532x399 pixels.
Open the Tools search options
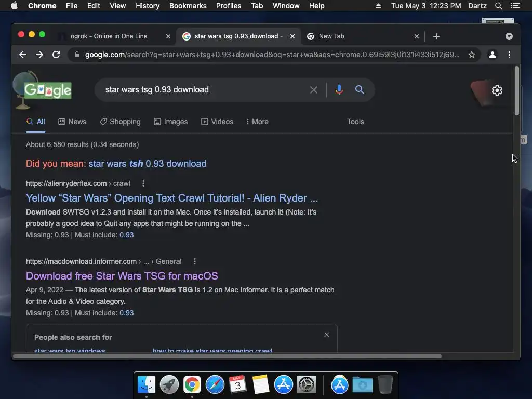(355, 122)
